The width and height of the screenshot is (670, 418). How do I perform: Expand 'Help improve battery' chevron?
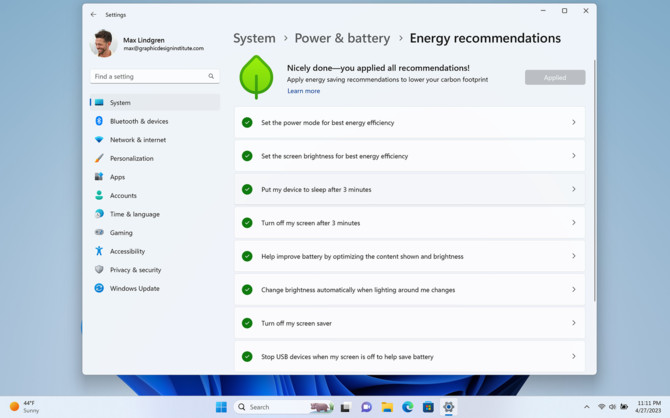(x=574, y=256)
